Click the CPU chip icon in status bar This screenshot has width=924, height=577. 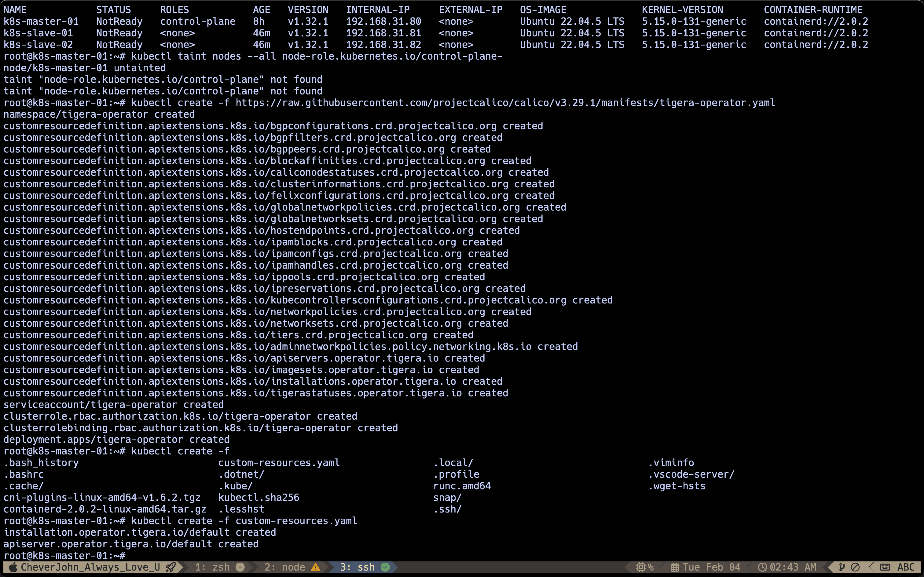640,567
